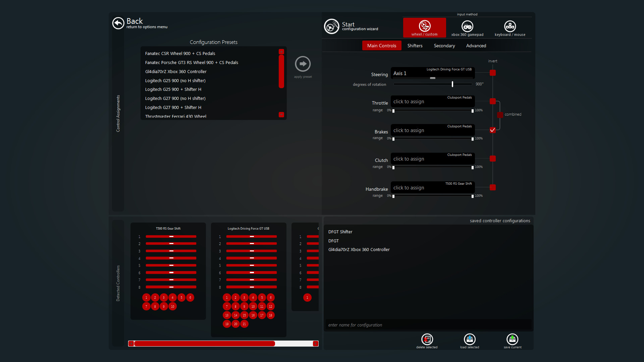Select wheel / custom input method
644x362 pixels.
(424, 27)
